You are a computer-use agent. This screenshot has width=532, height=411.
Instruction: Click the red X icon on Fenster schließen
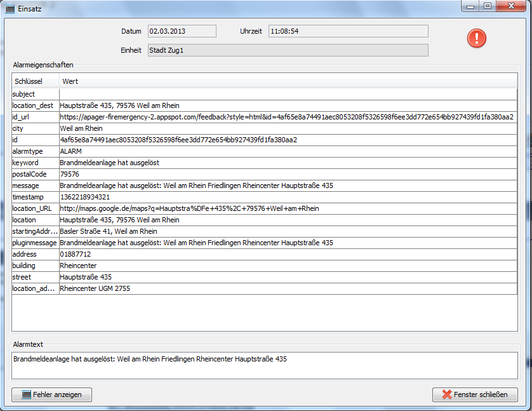coord(446,394)
